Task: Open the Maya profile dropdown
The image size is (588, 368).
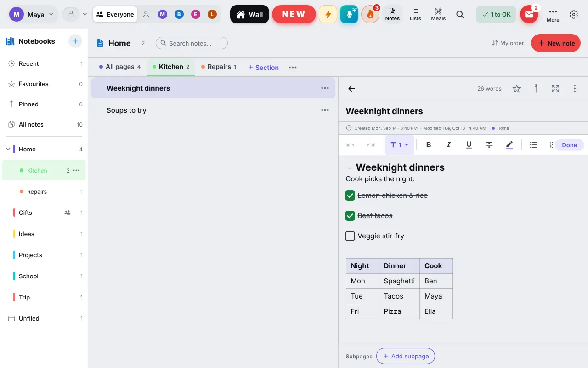Action: 33,14
